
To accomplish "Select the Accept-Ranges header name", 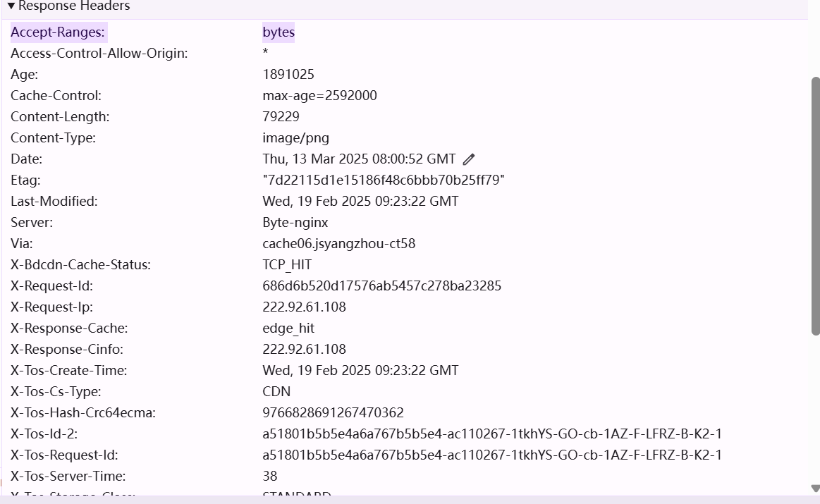I will pos(58,32).
